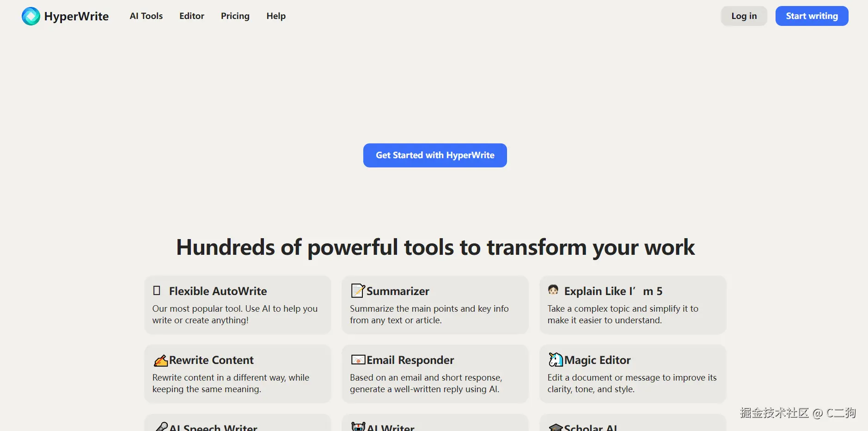
Task: Open the Magic Editor tool title
Action: click(597, 360)
